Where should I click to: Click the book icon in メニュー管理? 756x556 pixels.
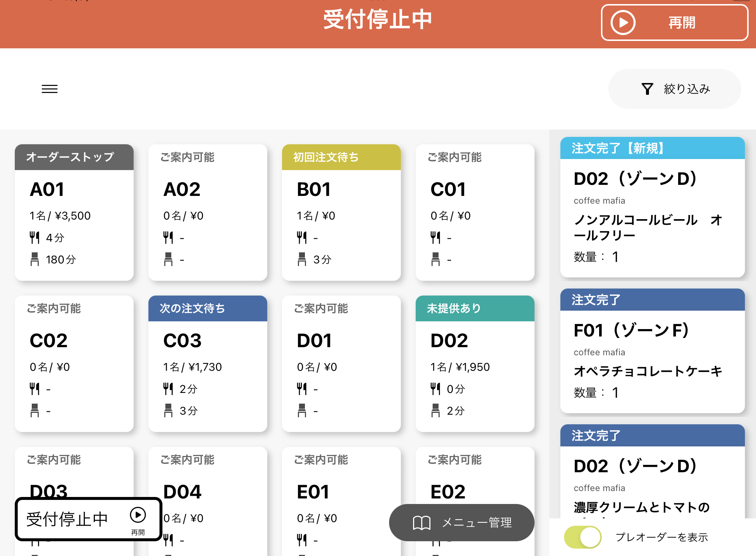(422, 523)
